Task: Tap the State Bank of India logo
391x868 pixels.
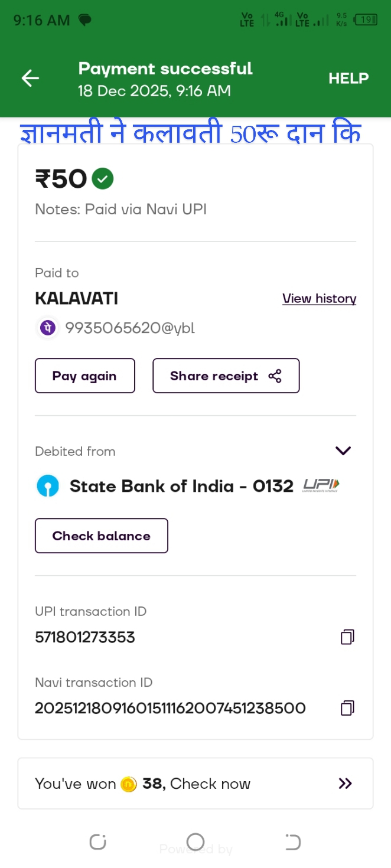Action: click(48, 487)
